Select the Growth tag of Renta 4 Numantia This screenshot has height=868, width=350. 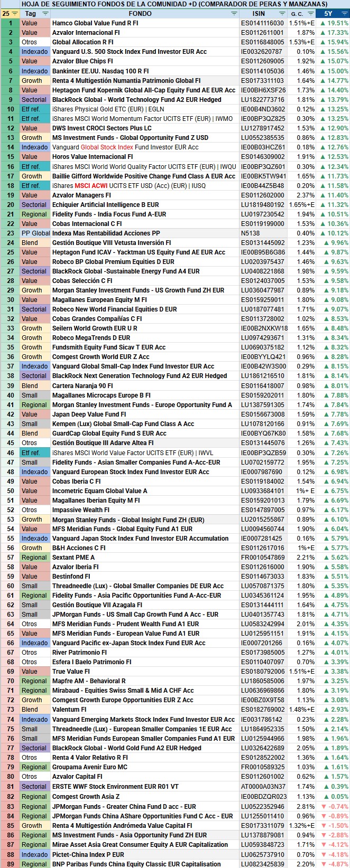click(x=35, y=81)
